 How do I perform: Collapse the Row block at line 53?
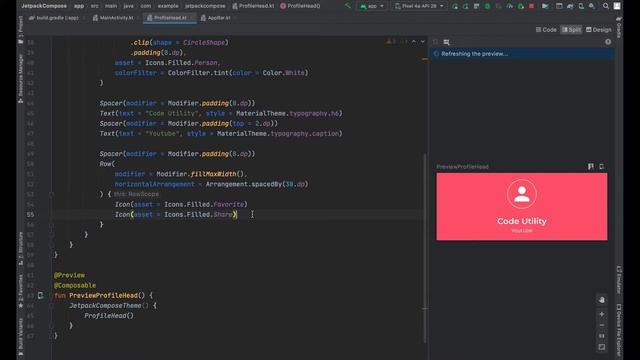pos(52,194)
